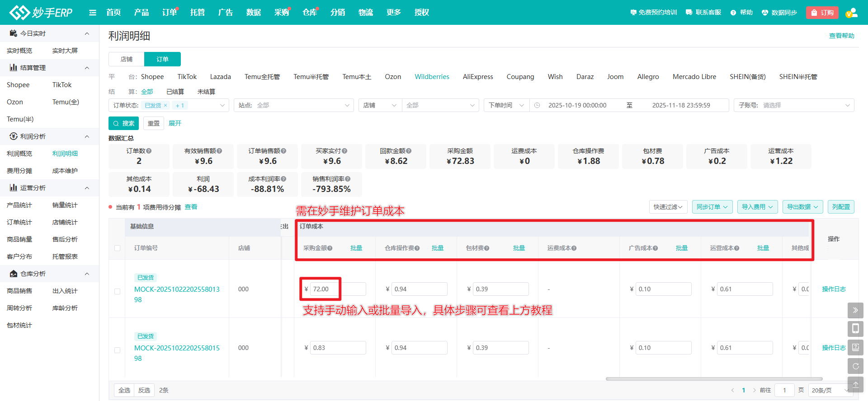The image size is (868, 401).
Task: Click the horizontal scrollbar under the table
Action: tap(714, 379)
